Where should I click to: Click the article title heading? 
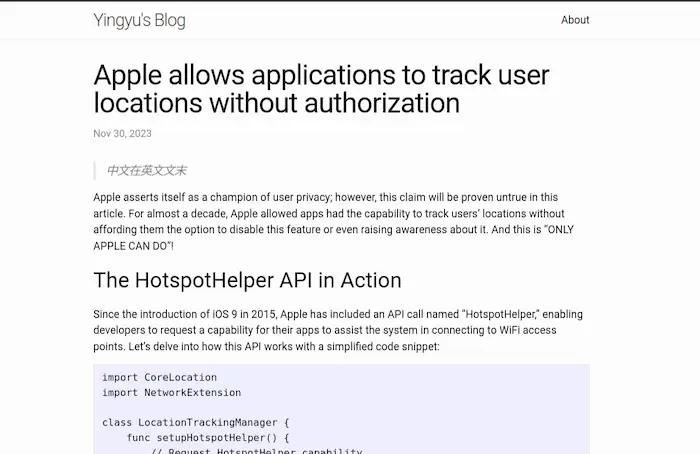coord(321,89)
